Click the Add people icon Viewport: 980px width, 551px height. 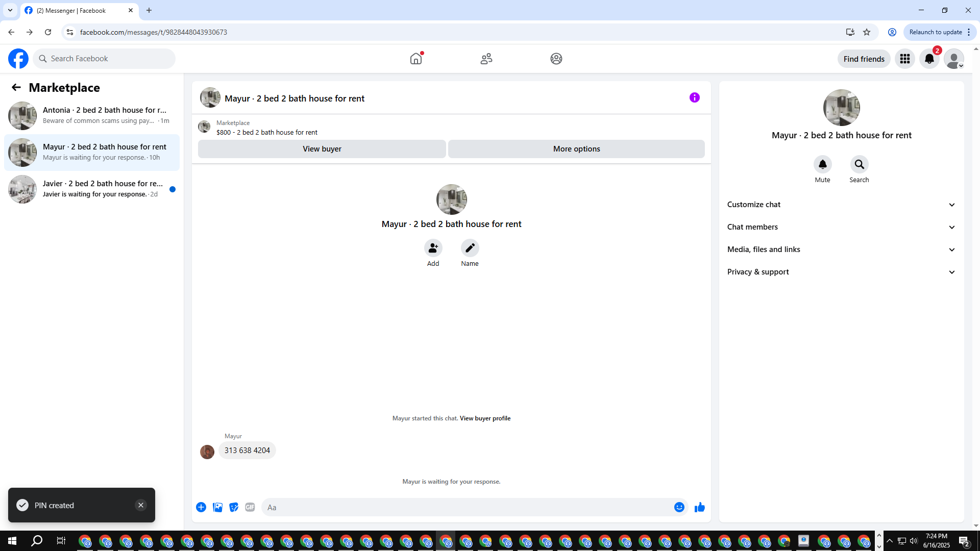point(433,248)
